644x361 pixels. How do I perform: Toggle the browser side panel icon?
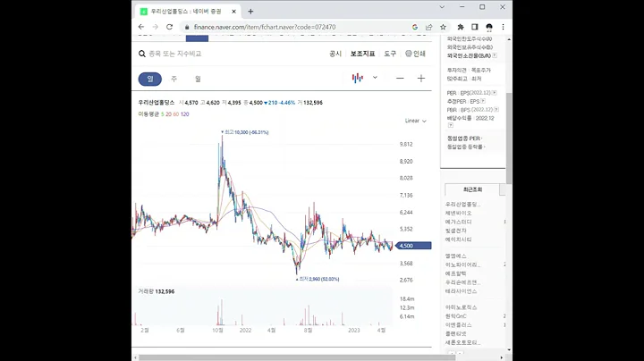click(x=474, y=27)
